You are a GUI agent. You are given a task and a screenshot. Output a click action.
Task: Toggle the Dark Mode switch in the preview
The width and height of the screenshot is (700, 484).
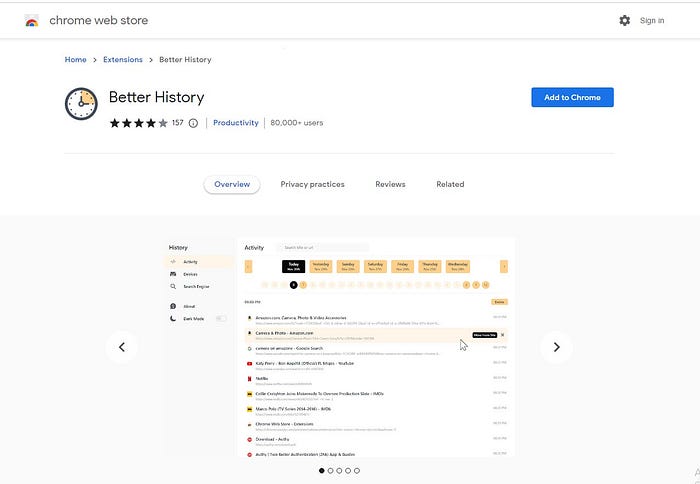pyautogui.click(x=221, y=318)
